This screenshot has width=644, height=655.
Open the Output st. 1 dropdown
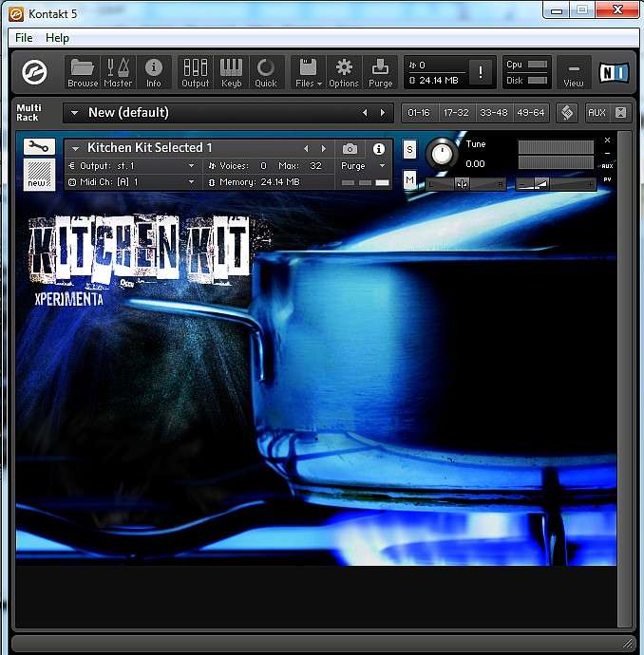click(131, 166)
